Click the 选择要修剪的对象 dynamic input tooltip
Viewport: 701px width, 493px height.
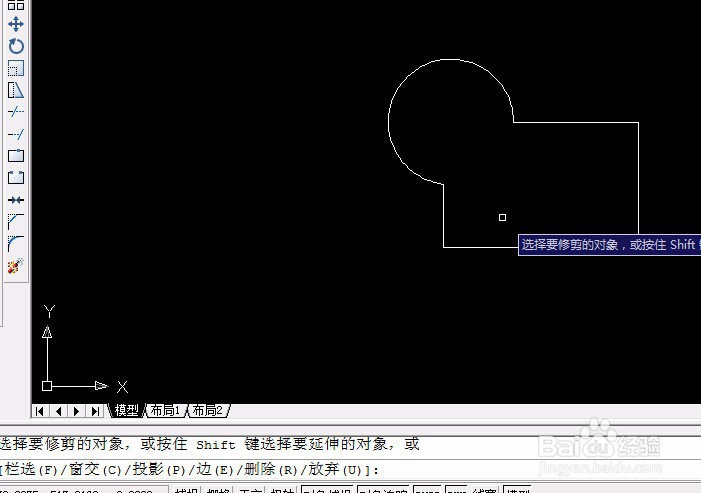click(x=609, y=245)
